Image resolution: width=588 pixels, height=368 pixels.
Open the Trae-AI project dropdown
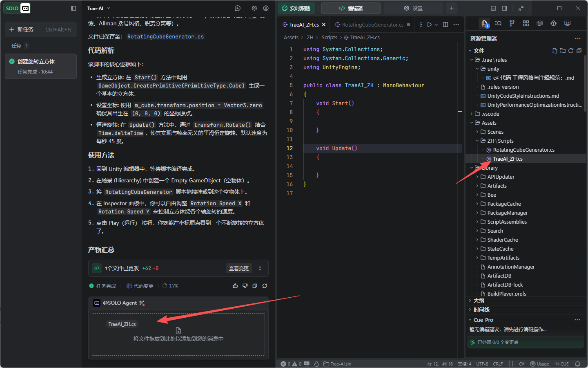click(x=98, y=8)
